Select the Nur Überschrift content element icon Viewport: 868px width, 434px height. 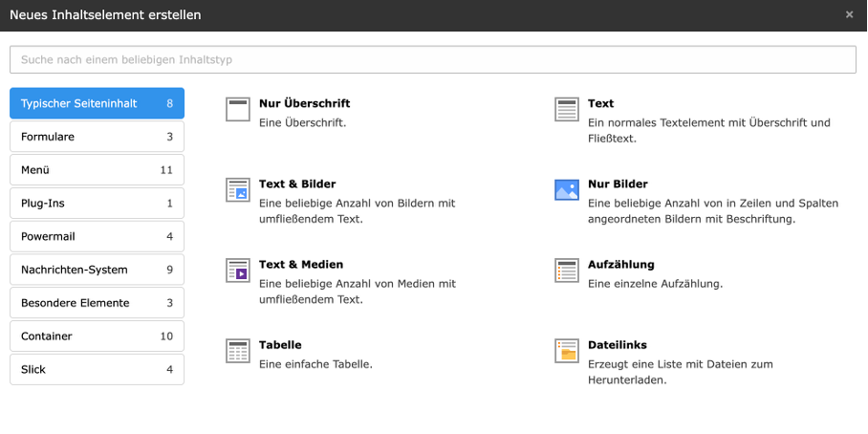(237, 110)
